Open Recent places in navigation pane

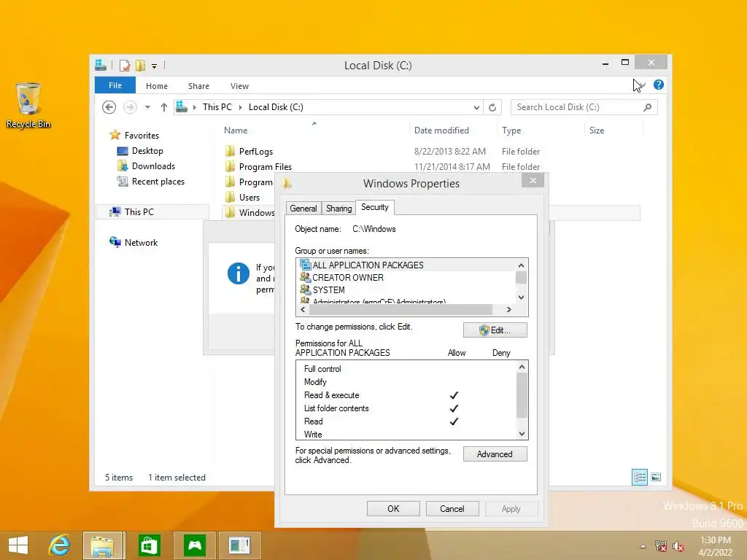[x=158, y=182]
